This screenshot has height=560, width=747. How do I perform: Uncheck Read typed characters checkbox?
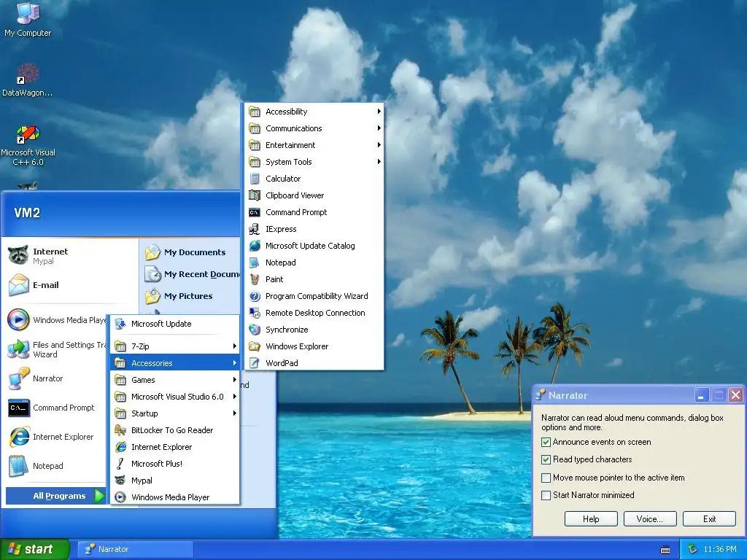546,459
